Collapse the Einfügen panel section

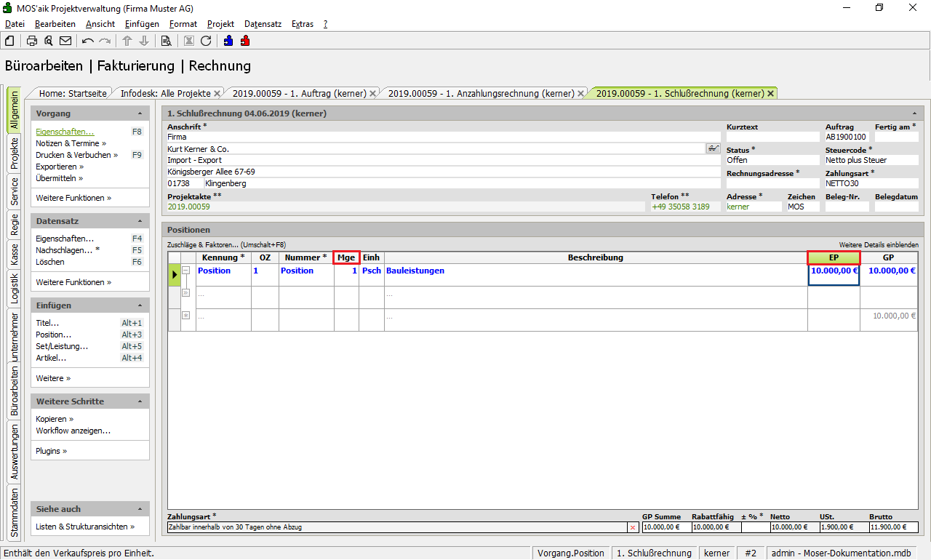140,305
